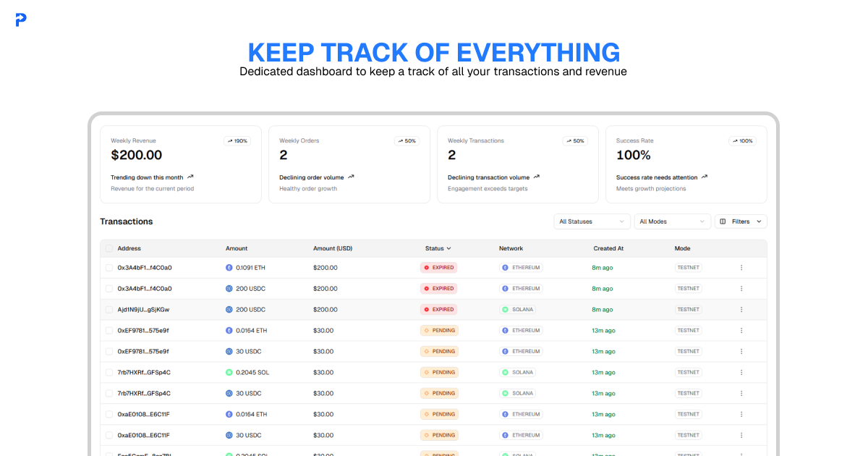This screenshot has width=868, height=456.
Task: Click the Amount (USD) column header
Action: (x=333, y=248)
